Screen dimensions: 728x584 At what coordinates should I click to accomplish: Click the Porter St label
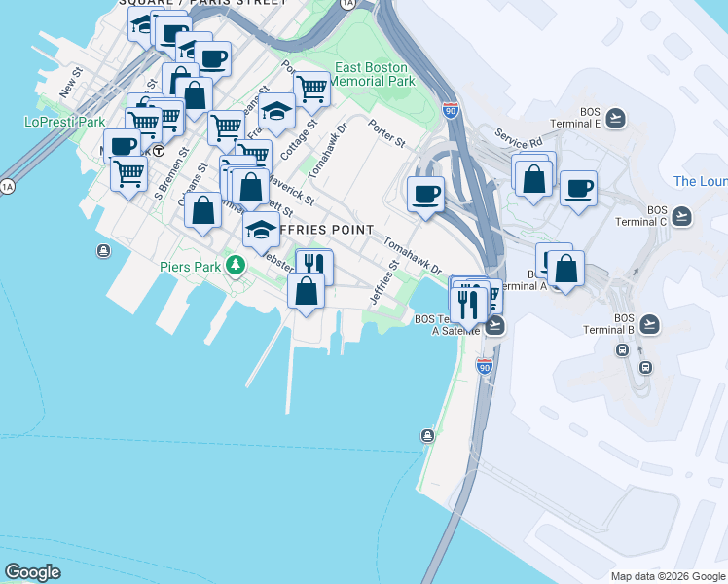[386, 133]
